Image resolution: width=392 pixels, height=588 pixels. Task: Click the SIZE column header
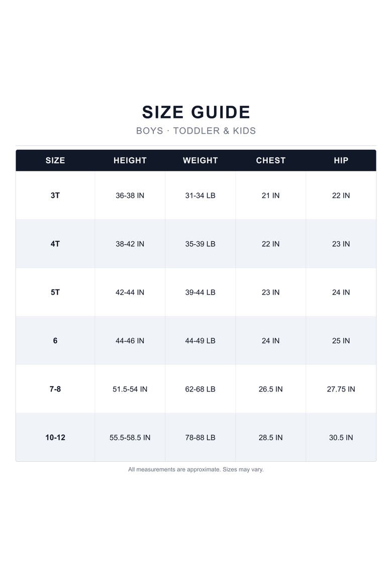[x=55, y=160]
